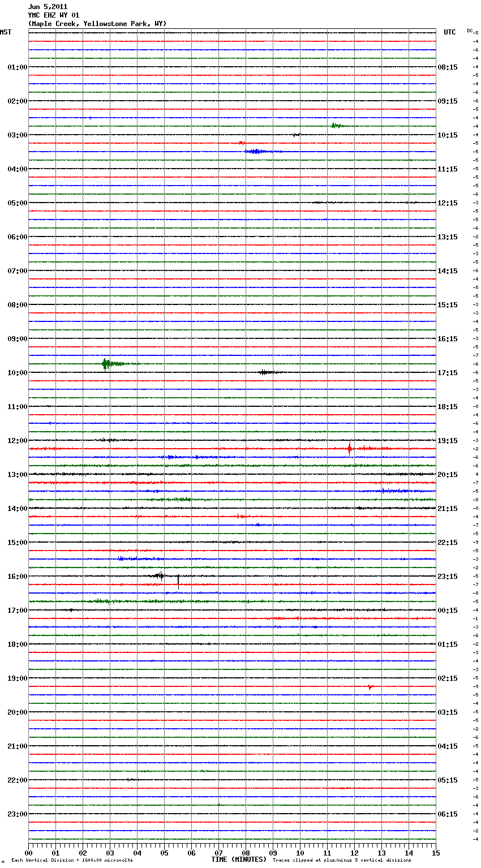Click the 19:15 UTC time label
This screenshot has height=868, width=481.
tap(448, 441)
